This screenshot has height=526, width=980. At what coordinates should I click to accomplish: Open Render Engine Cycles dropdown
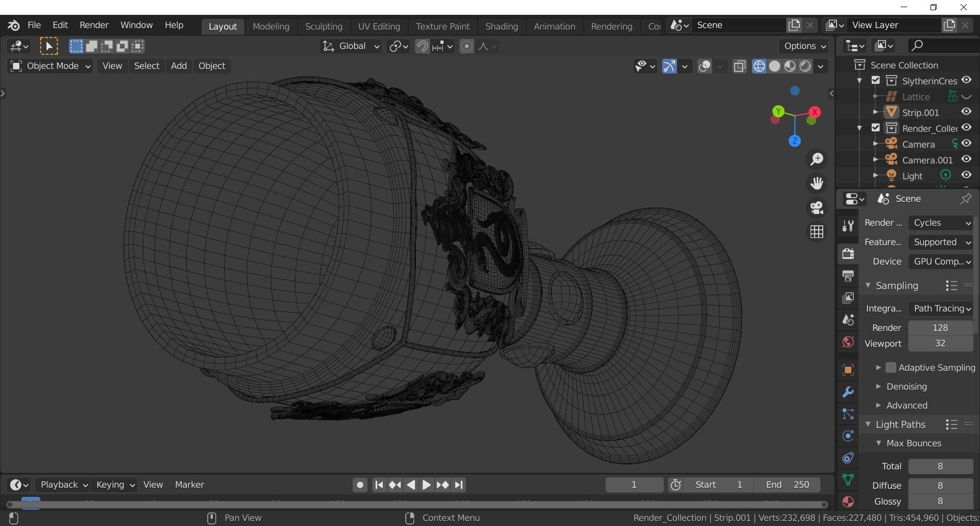[941, 223]
